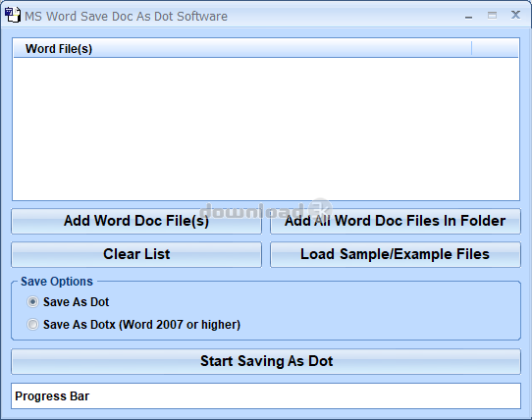
Task: Minimize the MS Word Save Doc window
Action: [x=468, y=16]
